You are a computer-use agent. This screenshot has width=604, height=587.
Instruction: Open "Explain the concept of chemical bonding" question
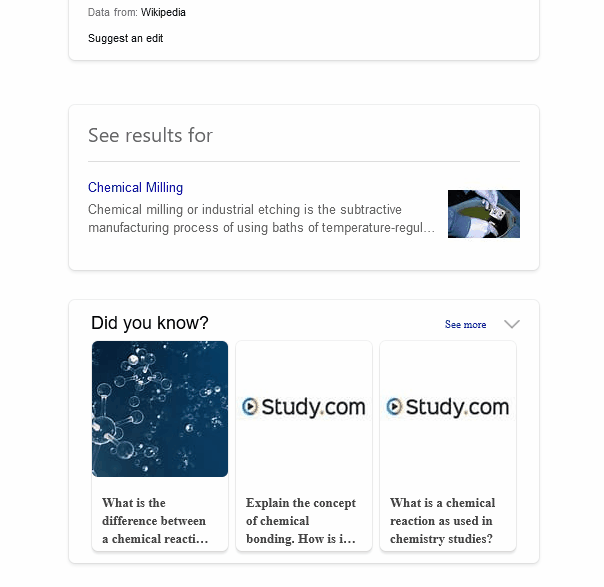click(301, 521)
